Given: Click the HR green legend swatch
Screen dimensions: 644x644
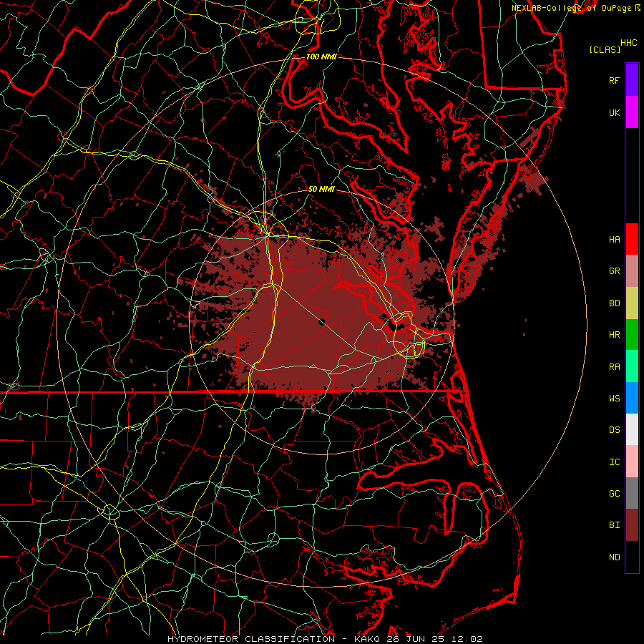Looking at the screenshot, I should click(x=632, y=335).
